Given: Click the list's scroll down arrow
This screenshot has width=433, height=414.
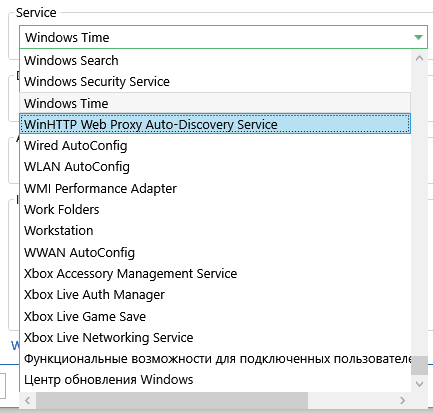Looking at the screenshot, I should click(x=419, y=384).
